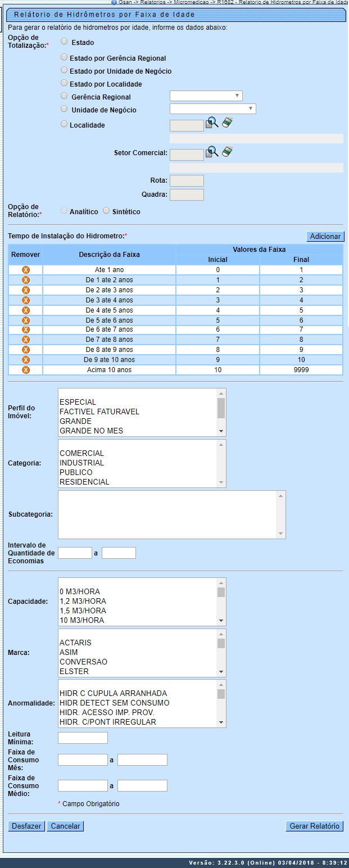Screen dimensions: 349x868
Task: Select ACTARIS brand
Action: tap(138, 643)
